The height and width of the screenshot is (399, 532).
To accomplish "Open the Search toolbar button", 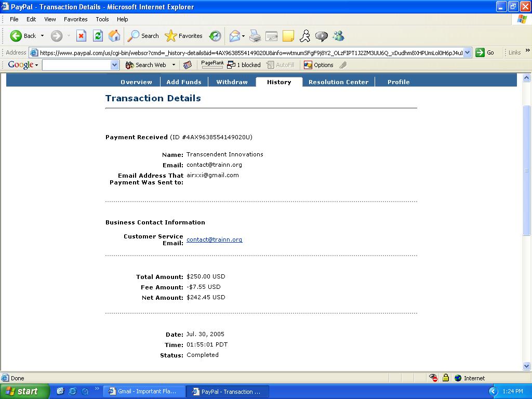I will pos(143,36).
